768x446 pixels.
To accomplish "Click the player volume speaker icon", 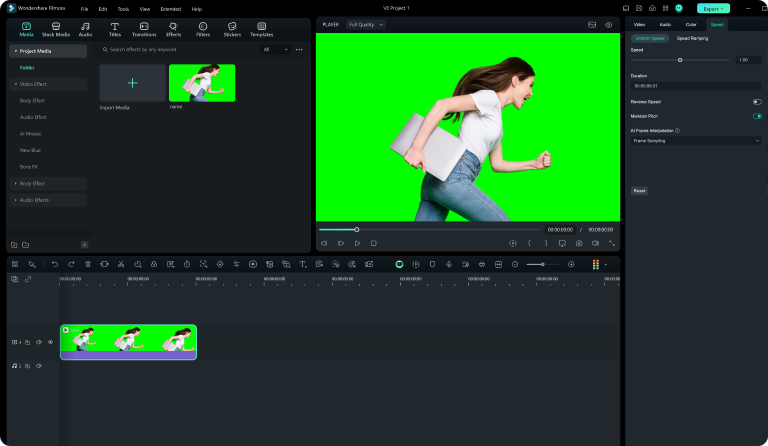I will click(x=595, y=243).
